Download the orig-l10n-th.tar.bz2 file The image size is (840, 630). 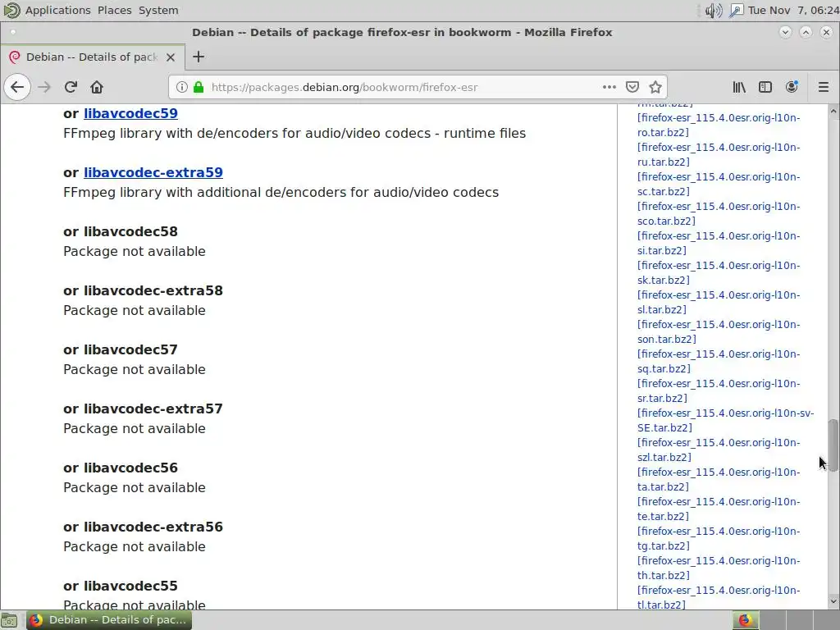719,568
